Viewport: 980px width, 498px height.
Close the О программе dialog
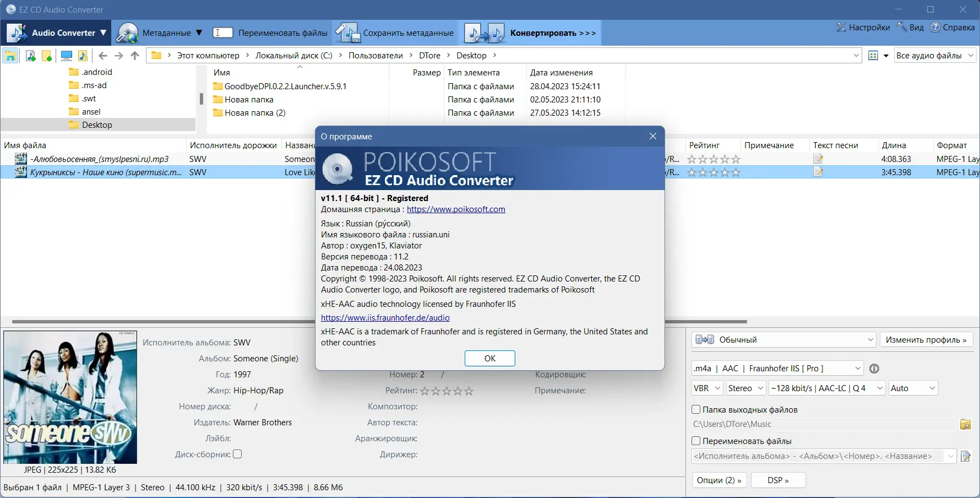[653, 136]
